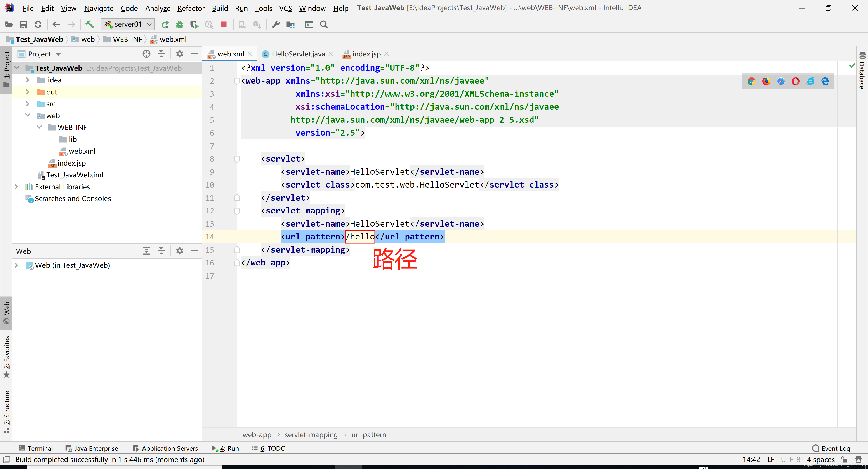Run server01 with the green run icon

click(x=165, y=24)
